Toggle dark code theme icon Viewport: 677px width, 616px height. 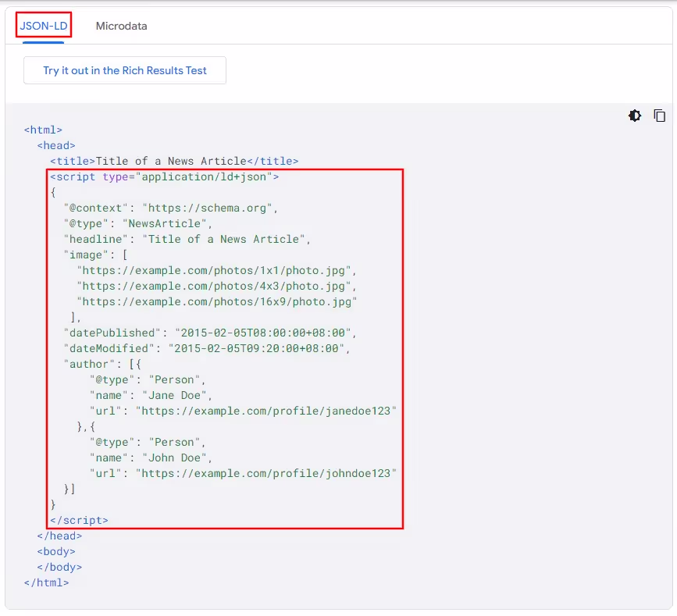click(635, 116)
